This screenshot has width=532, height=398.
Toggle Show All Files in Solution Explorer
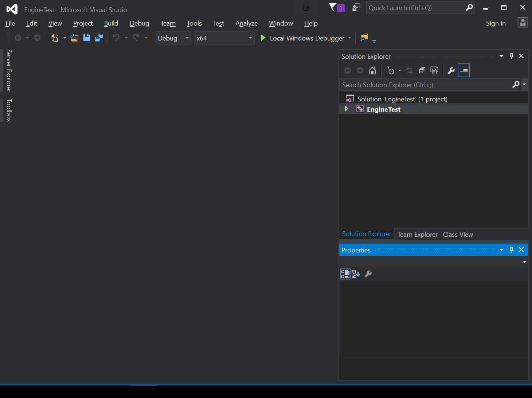tap(434, 70)
